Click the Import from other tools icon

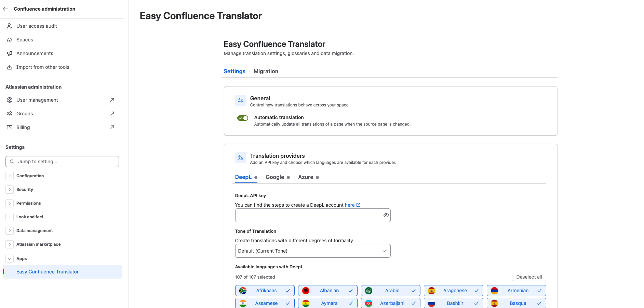[10, 67]
